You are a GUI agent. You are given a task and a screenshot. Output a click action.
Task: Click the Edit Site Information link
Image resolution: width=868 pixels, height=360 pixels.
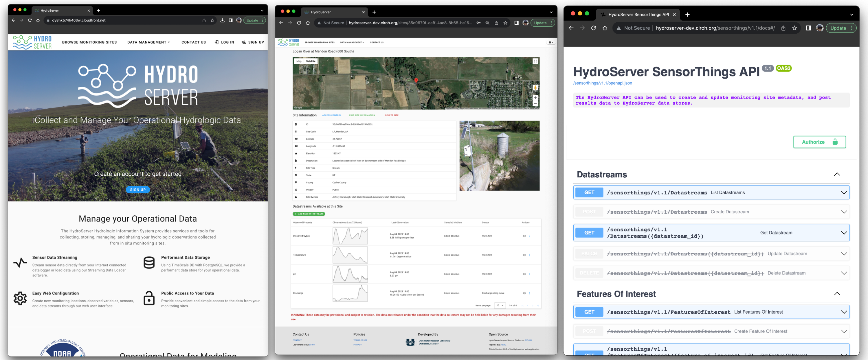[362, 115]
